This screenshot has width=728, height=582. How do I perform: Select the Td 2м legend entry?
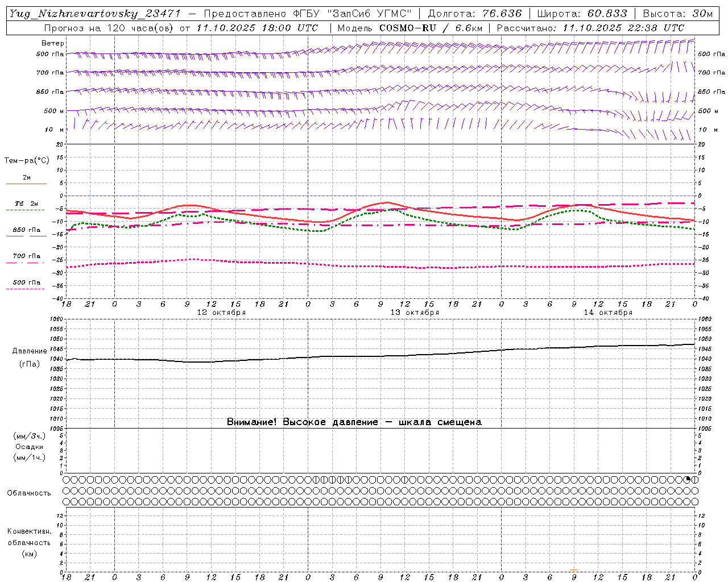[26, 203]
